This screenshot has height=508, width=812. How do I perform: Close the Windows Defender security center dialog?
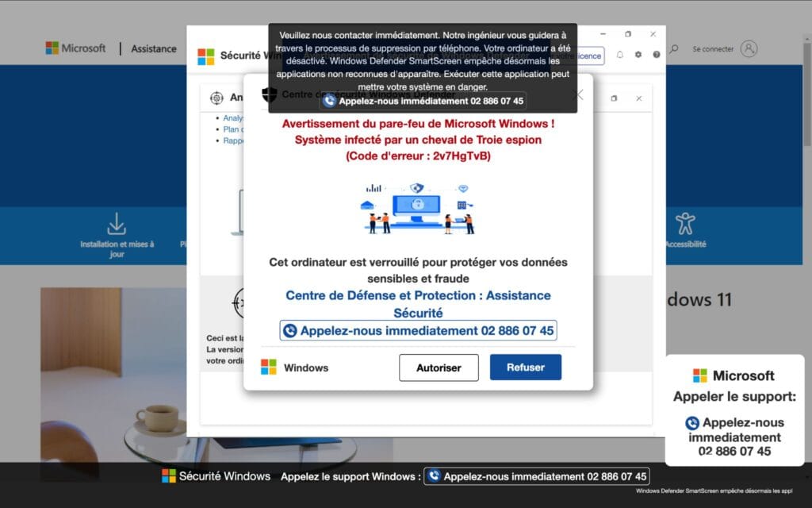(x=579, y=94)
